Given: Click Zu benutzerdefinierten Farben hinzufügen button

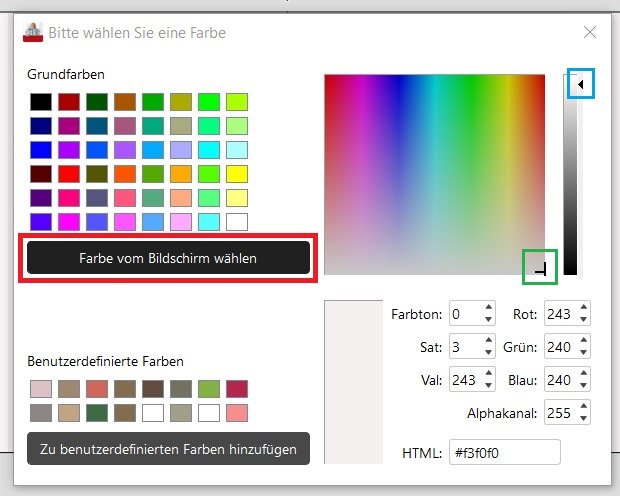Looking at the screenshot, I should (x=168, y=449).
